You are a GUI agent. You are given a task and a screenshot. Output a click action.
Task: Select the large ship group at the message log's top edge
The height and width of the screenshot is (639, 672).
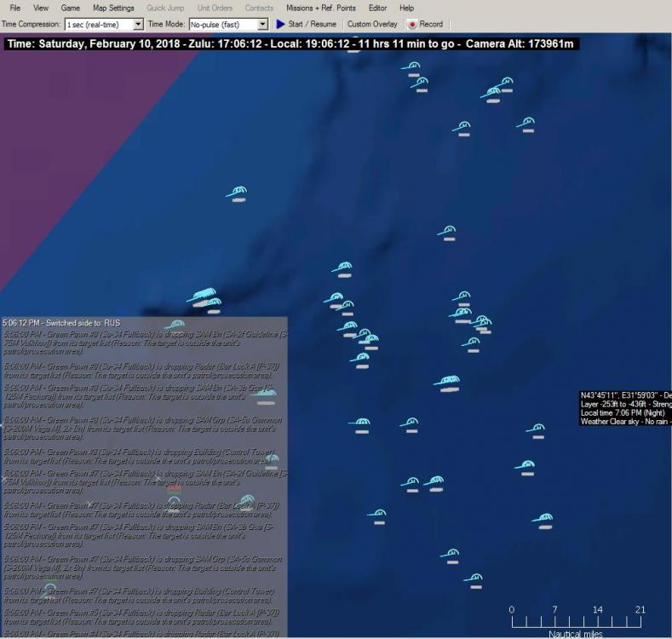click(202, 296)
